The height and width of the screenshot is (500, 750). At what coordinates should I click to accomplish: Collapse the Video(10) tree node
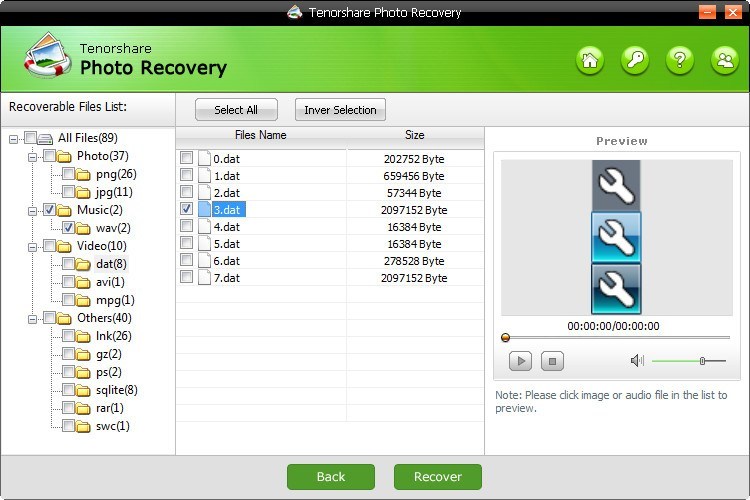coord(33,246)
